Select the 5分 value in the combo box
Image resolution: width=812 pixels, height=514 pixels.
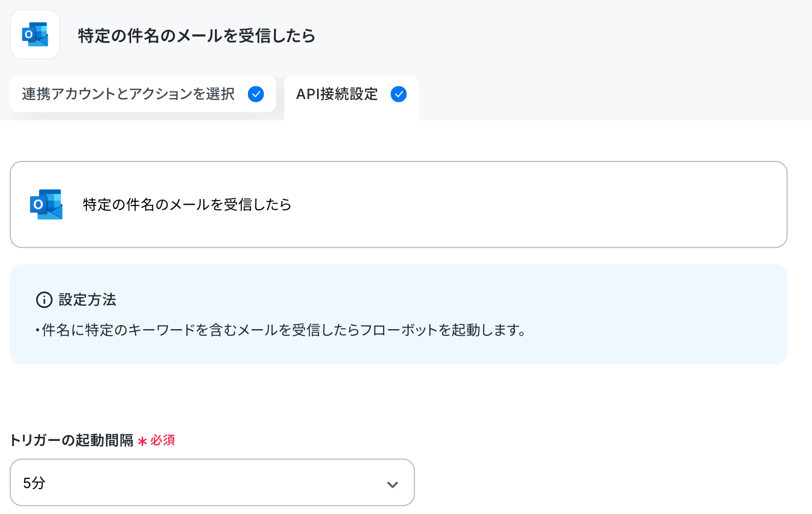pyautogui.click(x=34, y=483)
